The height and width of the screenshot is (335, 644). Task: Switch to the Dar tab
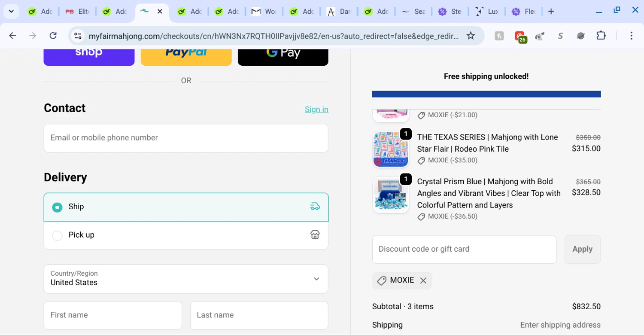[x=339, y=12]
